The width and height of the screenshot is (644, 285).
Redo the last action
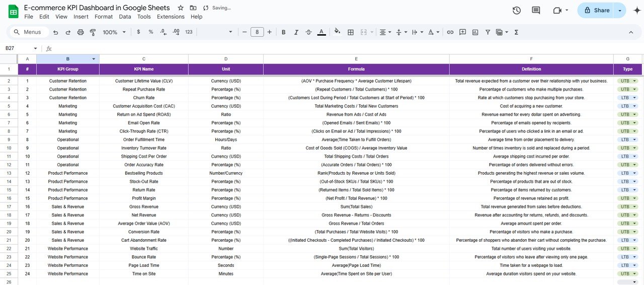click(68, 32)
